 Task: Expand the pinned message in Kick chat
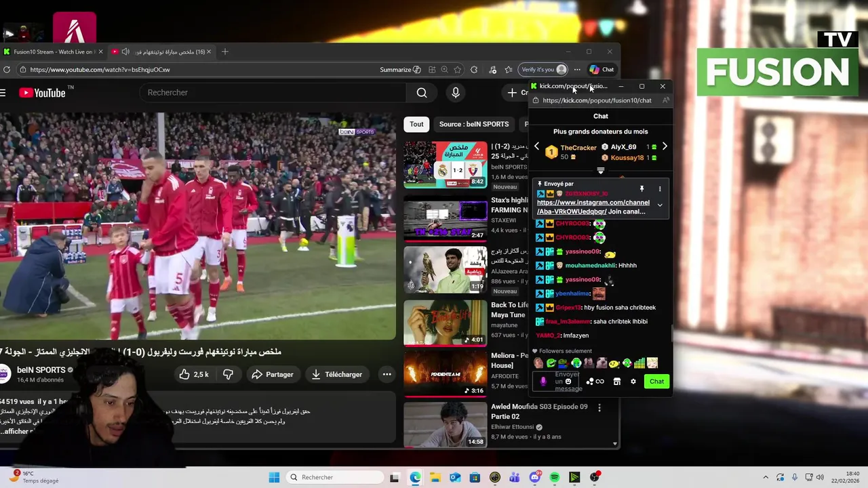[x=660, y=205]
